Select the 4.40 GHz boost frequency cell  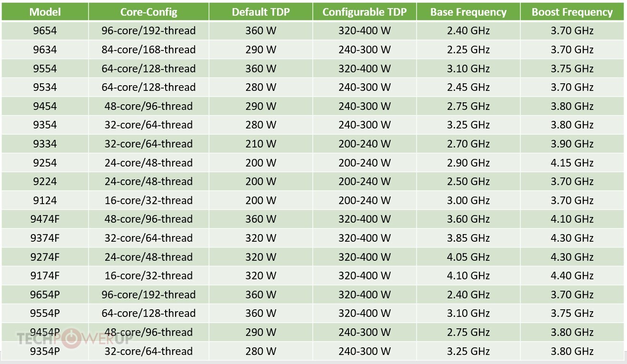point(572,275)
